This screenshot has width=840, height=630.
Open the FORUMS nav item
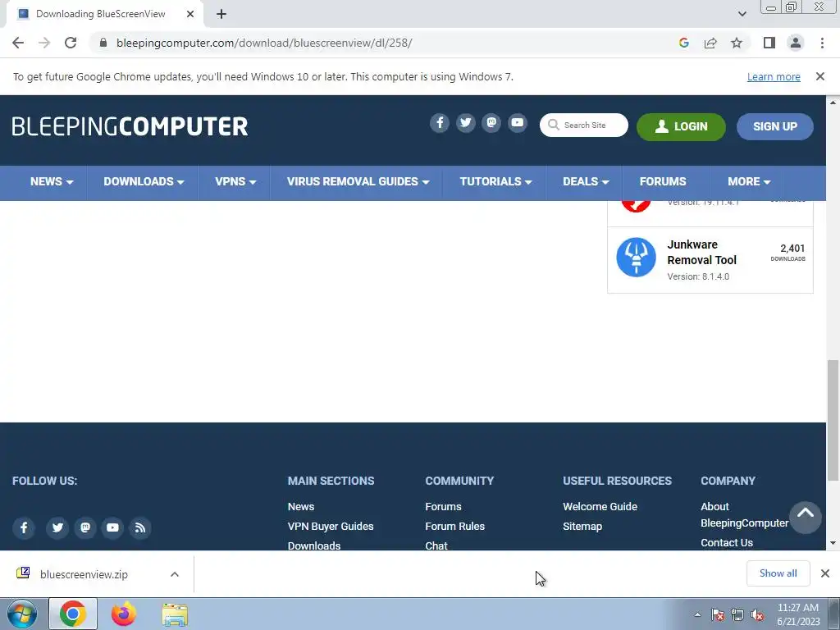coord(663,181)
